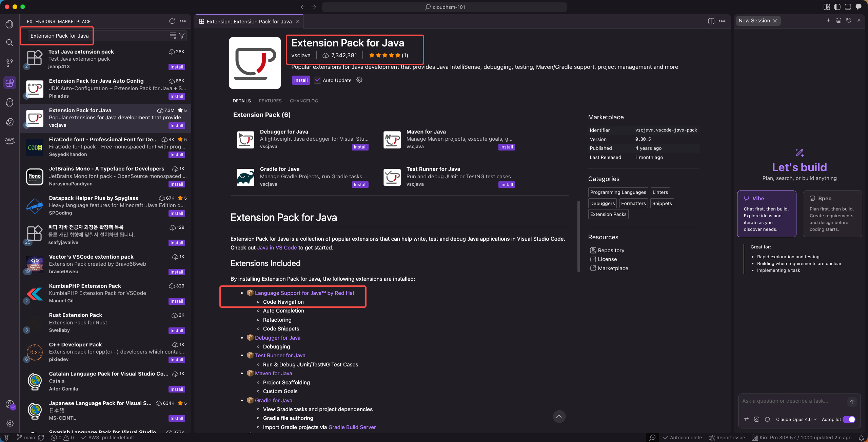Screen dimensions: 868x442
Task: Open the Claude Opus 4.6 model dropdown
Action: click(796, 419)
